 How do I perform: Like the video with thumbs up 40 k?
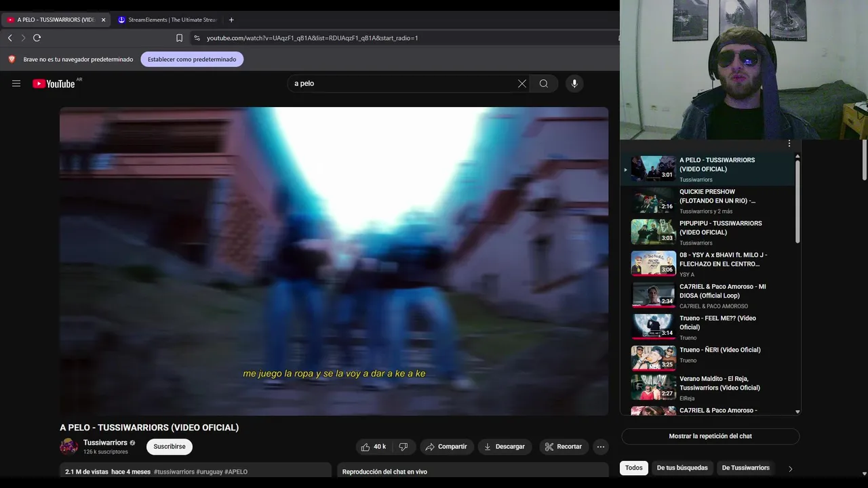374,447
